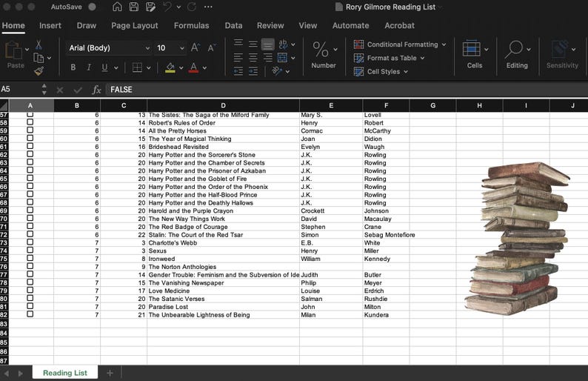Click the Paste clipboard icon
Image resolution: width=588 pixels, height=381 pixels.
(x=13, y=50)
